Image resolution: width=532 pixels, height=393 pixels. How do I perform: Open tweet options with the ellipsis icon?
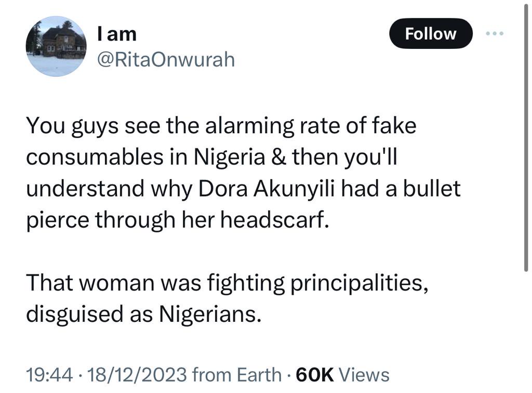[495, 33]
